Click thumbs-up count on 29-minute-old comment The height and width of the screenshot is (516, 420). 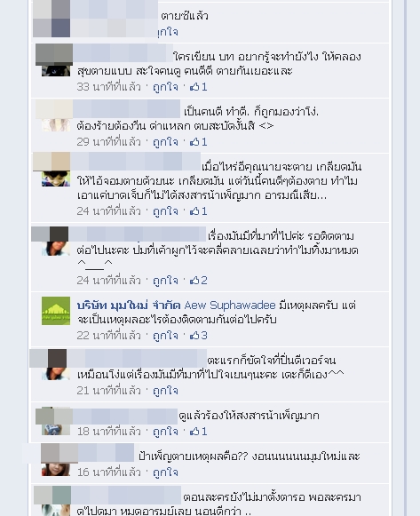(x=199, y=142)
